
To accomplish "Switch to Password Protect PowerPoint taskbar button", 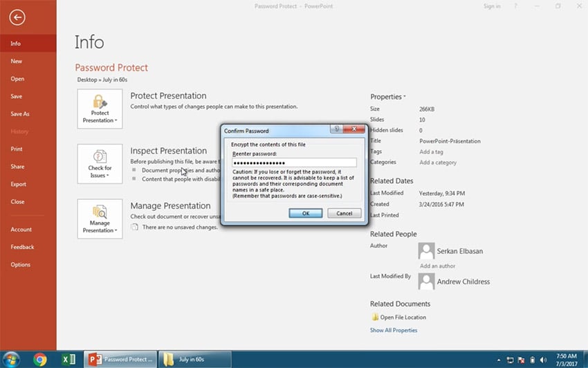I will pyautogui.click(x=120, y=360).
